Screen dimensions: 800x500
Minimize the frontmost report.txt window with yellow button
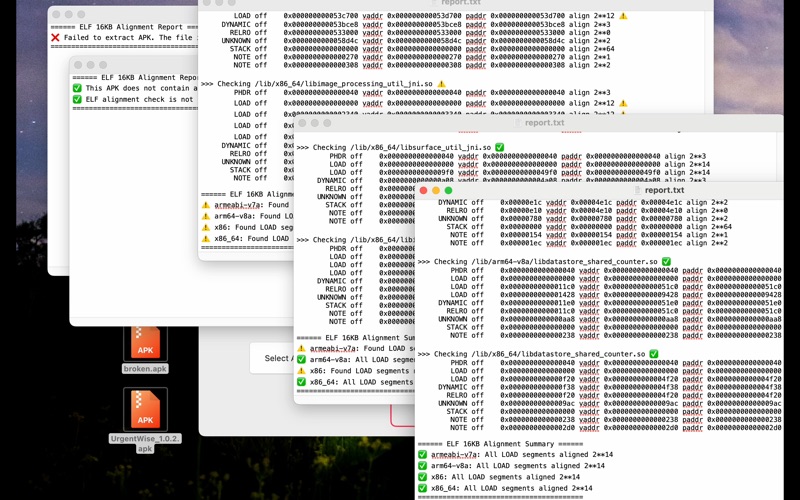[436, 190]
